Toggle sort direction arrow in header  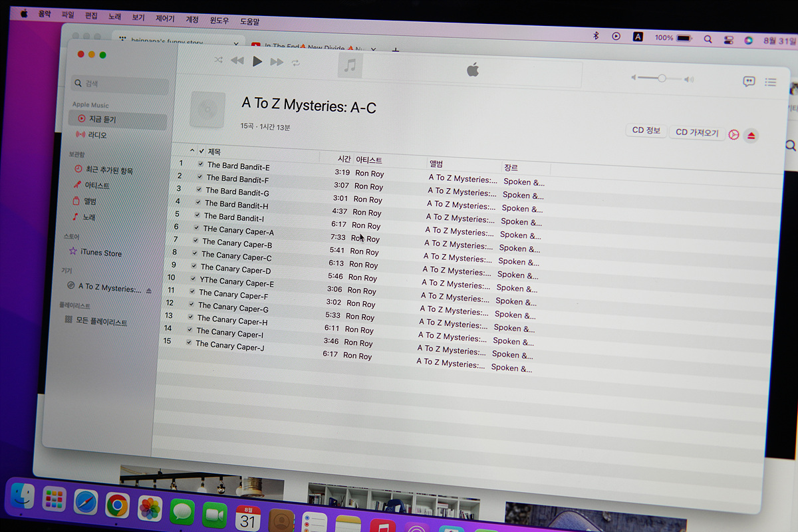tap(192, 150)
